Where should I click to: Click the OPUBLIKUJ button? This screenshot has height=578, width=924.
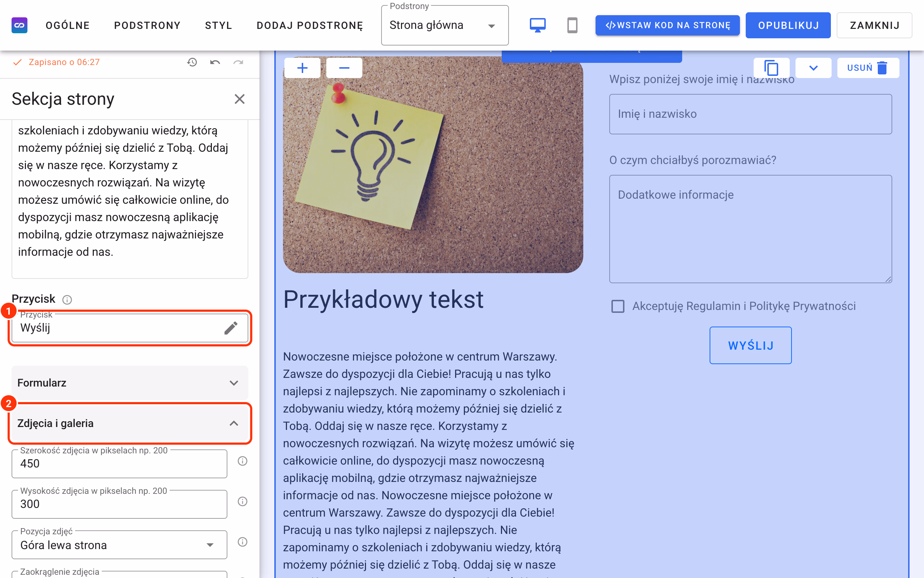pos(788,25)
